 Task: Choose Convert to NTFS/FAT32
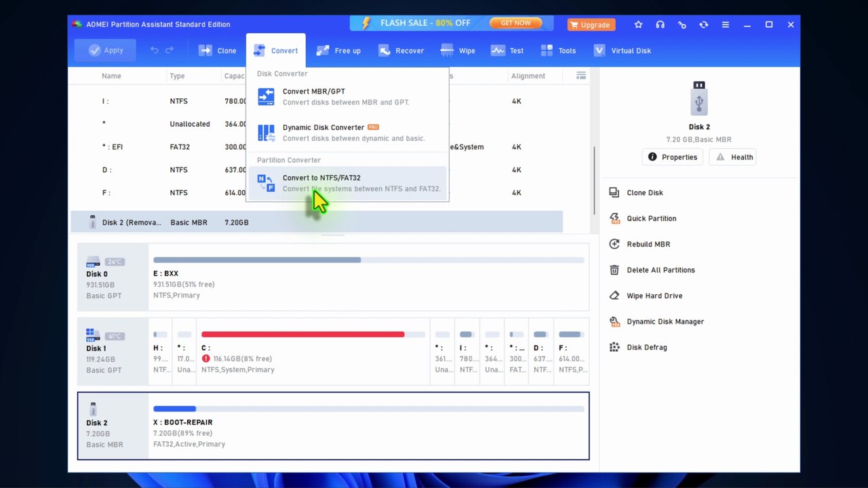[x=347, y=183]
